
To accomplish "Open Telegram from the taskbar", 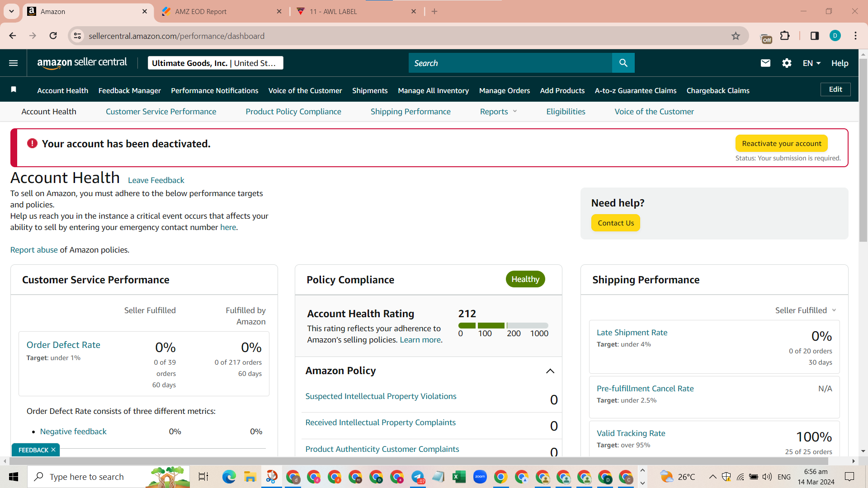I will 418,477.
